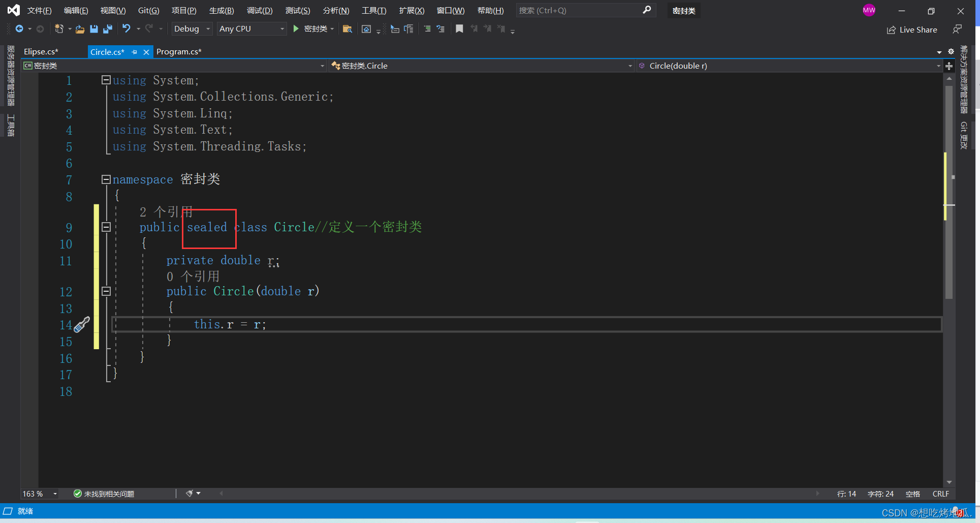Open the 编辑(E) menu
The height and width of the screenshot is (523, 980).
click(x=76, y=10)
